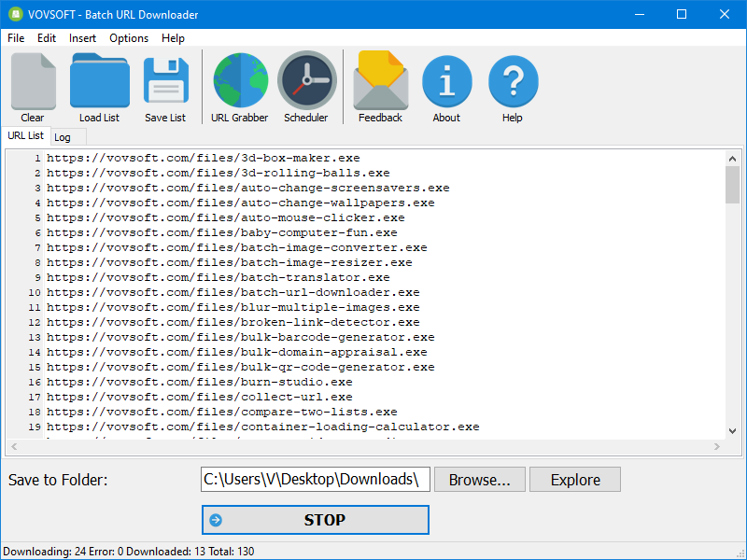747x560 pixels.
Task: Click the broken-link-detector.exe URL line
Action: pyautogui.click(x=233, y=322)
